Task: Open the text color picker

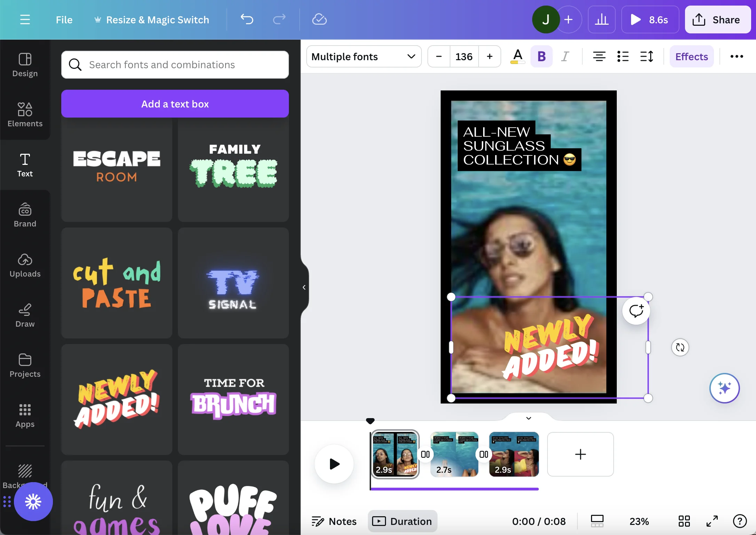Action: coord(518,56)
